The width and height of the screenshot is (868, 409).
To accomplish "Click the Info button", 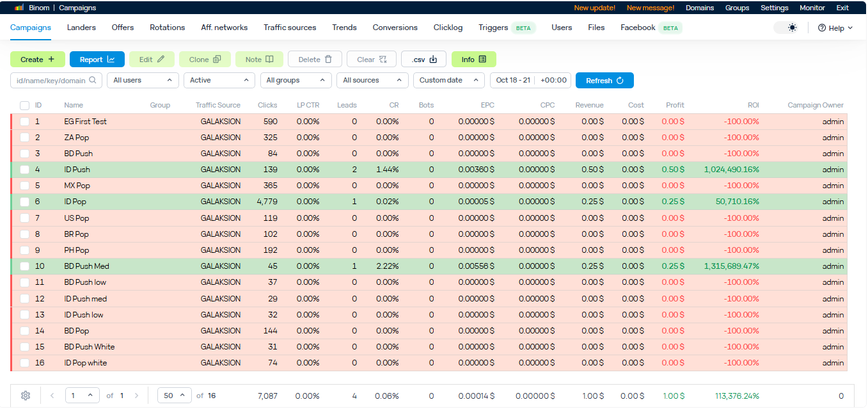I will pyautogui.click(x=474, y=60).
